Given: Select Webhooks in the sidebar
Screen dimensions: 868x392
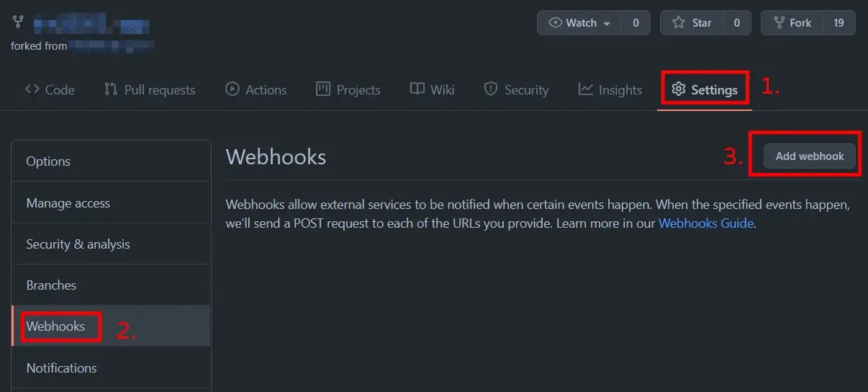Looking at the screenshot, I should 56,326.
